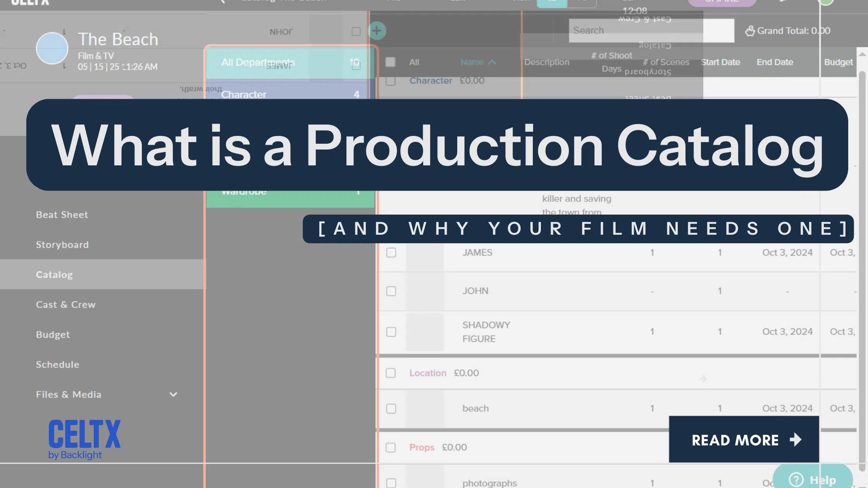868x488 pixels.
Task: Tick the JAMES row checkbox
Action: [x=391, y=253]
